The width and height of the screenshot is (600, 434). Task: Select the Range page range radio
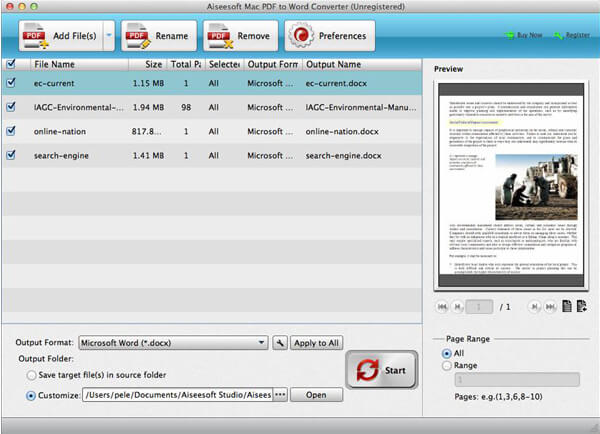(x=446, y=365)
